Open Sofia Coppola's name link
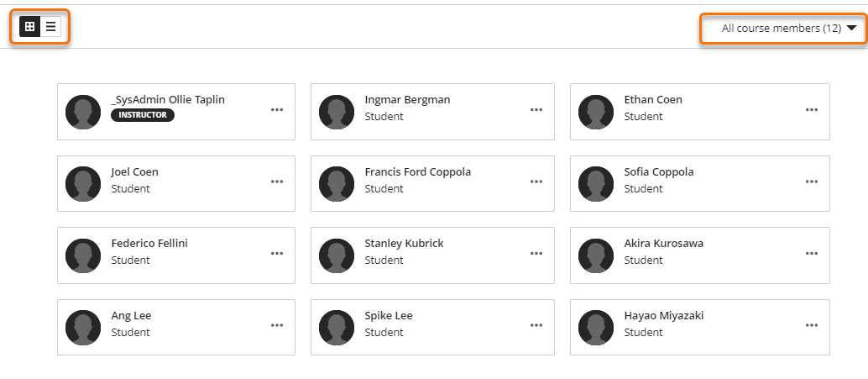Image resolution: width=868 pixels, height=379 pixels. pos(658,171)
